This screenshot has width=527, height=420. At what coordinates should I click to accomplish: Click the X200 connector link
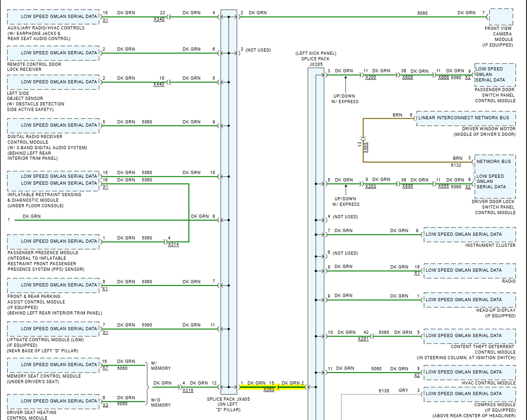[371, 77]
